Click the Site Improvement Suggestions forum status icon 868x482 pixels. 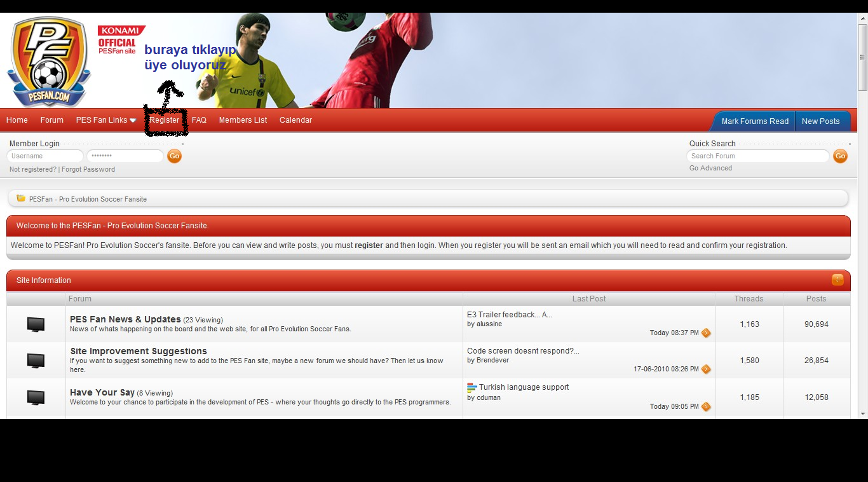pyautogui.click(x=36, y=361)
